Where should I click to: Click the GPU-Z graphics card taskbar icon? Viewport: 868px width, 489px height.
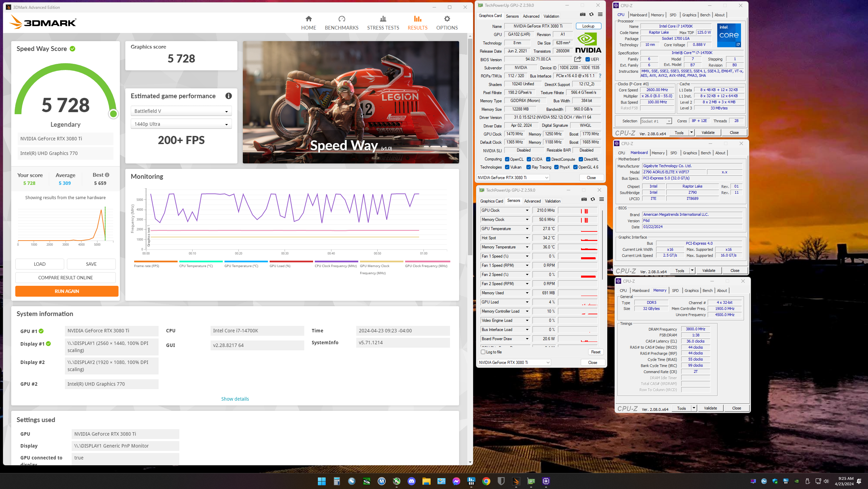pos(531,481)
